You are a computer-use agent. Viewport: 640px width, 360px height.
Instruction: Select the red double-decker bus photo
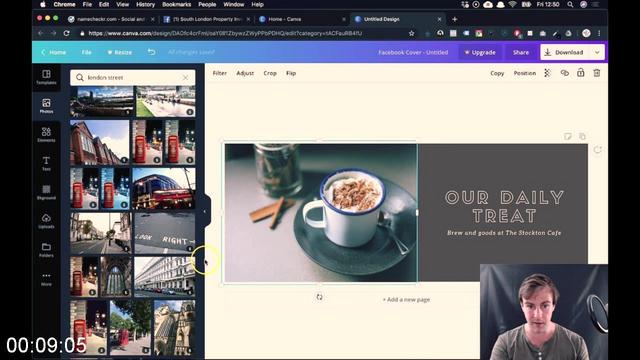tap(164, 189)
